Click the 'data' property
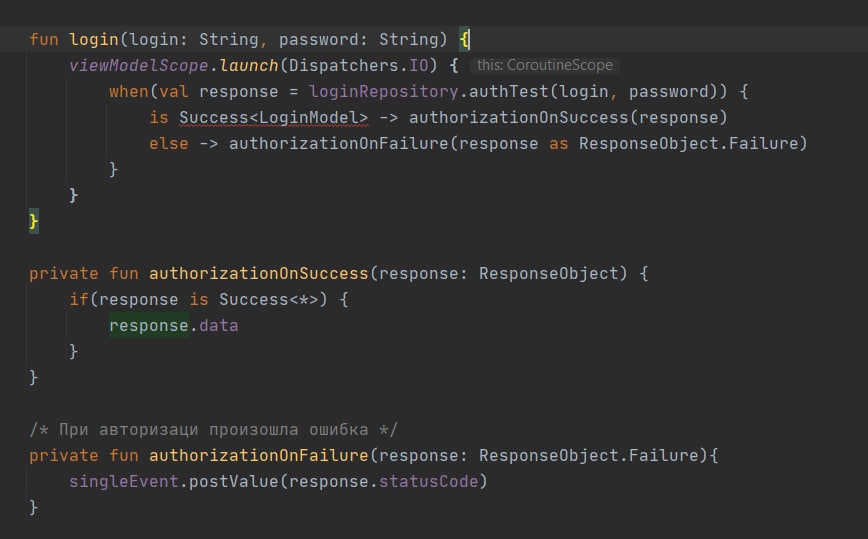This screenshot has height=539, width=868. point(219,325)
